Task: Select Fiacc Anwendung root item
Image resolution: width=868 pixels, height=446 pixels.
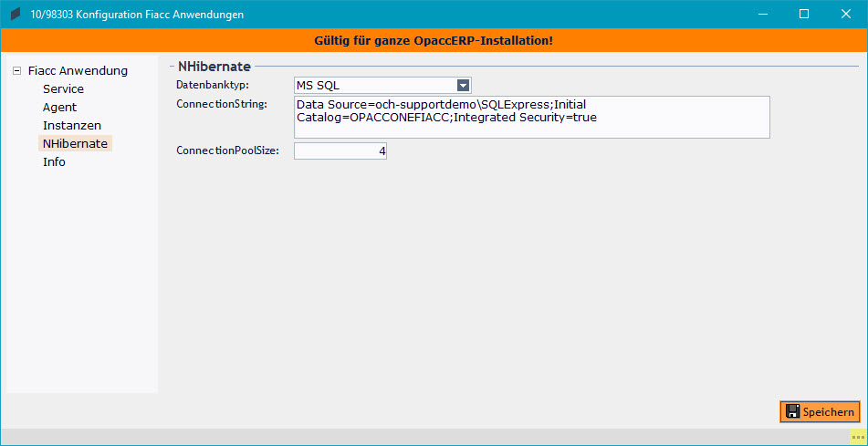Action: pyautogui.click(x=78, y=71)
